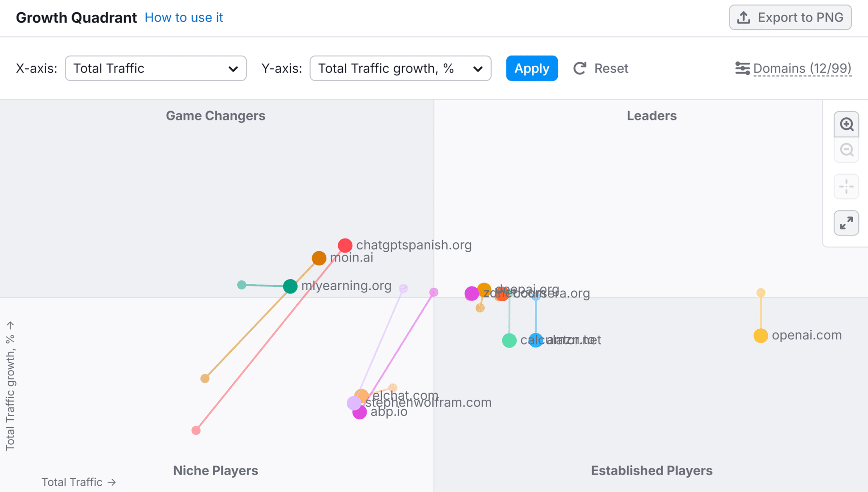Open the How to use it link
The image size is (868, 492).
(184, 17)
